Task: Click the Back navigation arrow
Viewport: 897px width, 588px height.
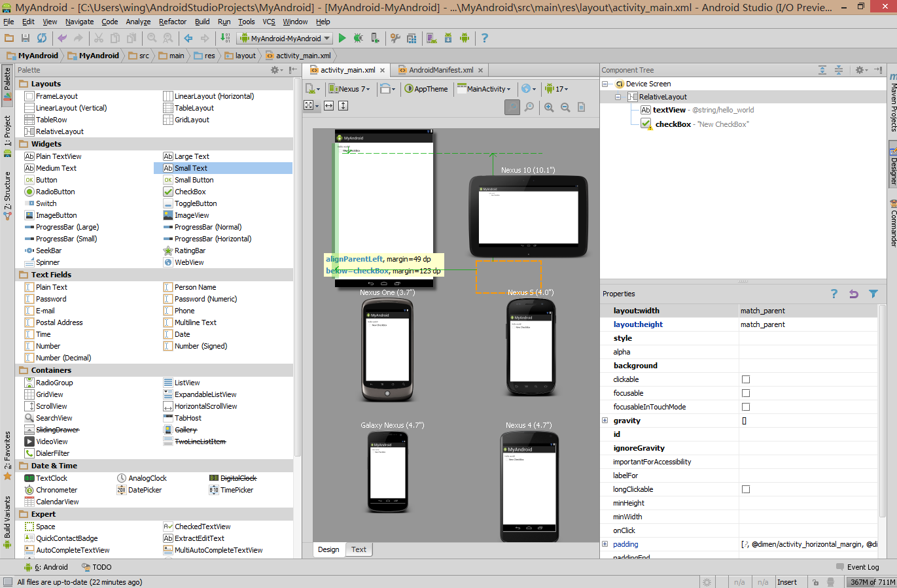Action: [x=188, y=38]
